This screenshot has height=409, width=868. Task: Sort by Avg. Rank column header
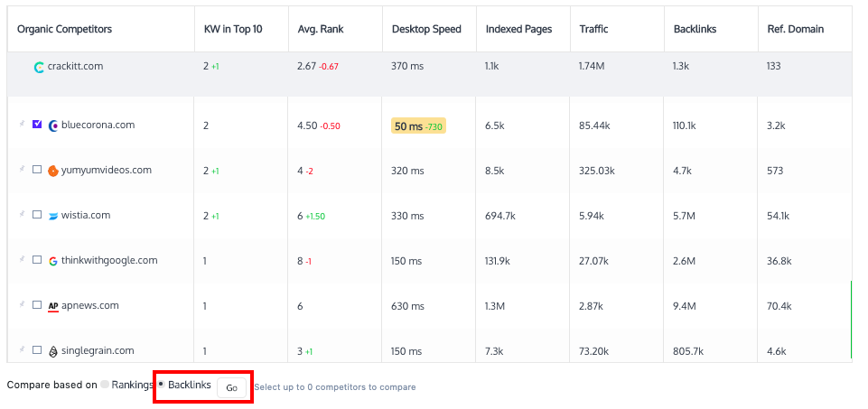(x=321, y=29)
